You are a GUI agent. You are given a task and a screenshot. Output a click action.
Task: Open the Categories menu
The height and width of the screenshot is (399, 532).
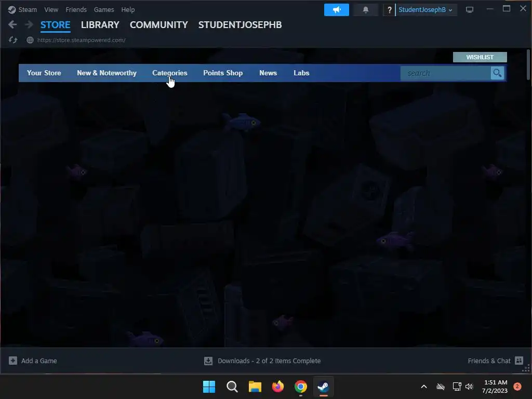[170, 73]
